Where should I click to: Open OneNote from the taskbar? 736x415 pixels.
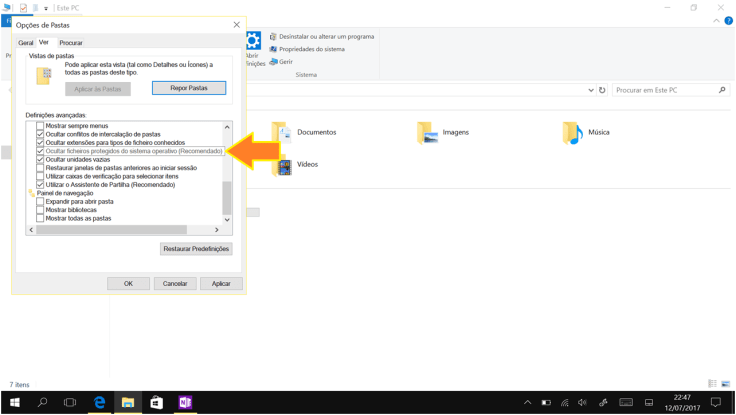click(x=185, y=402)
